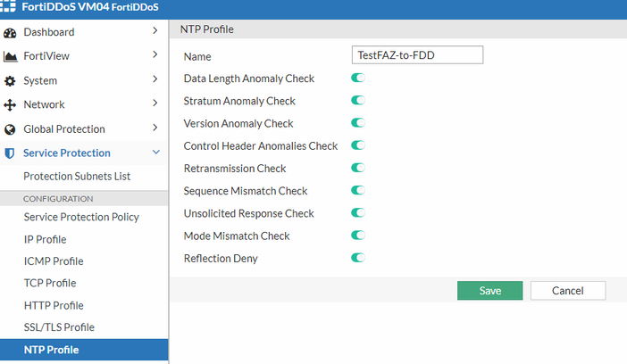This screenshot has width=627, height=364.
Task: Click the Global Protection globe icon
Action: click(x=11, y=129)
